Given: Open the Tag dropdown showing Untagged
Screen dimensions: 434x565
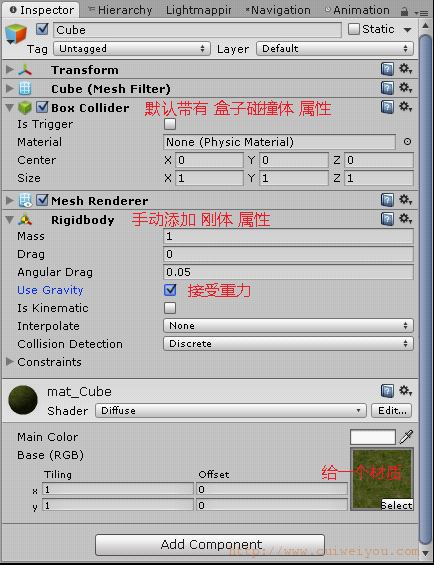Looking at the screenshot, I should coord(132,48).
